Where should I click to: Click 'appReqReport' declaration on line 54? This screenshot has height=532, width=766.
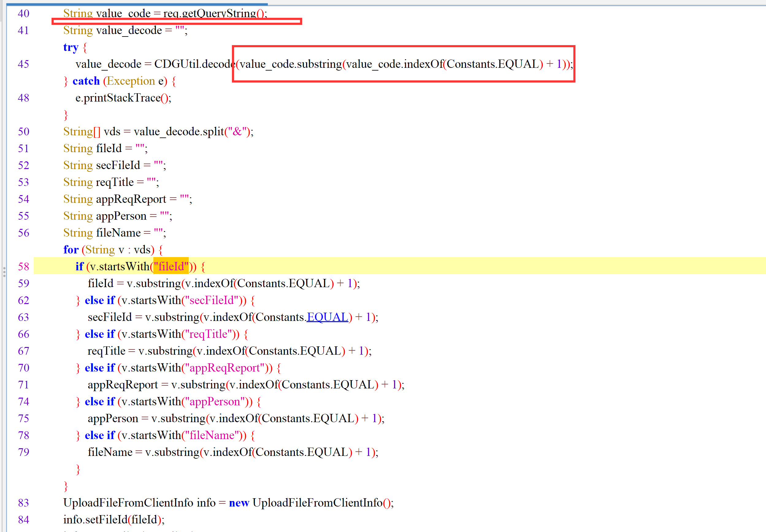131,199
